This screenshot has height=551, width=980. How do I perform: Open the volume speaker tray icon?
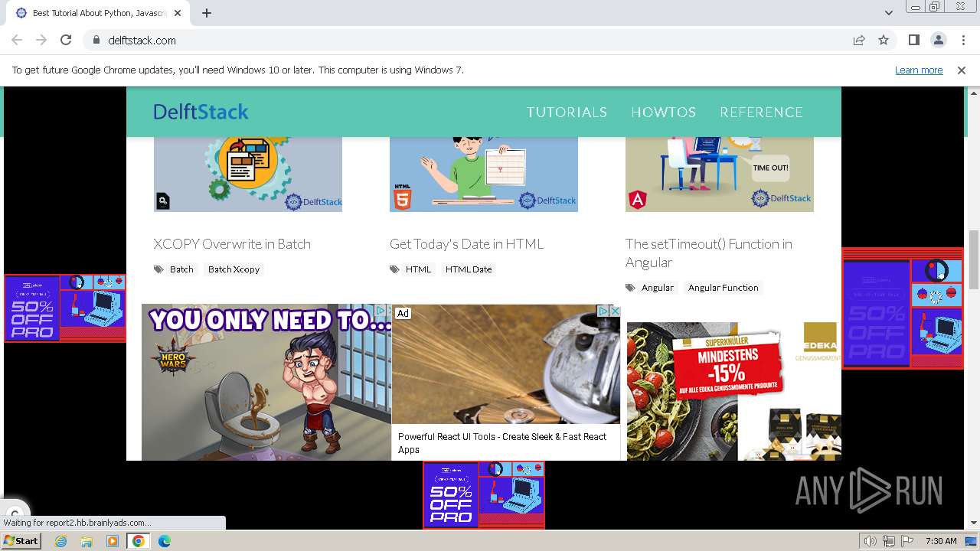click(x=871, y=541)
